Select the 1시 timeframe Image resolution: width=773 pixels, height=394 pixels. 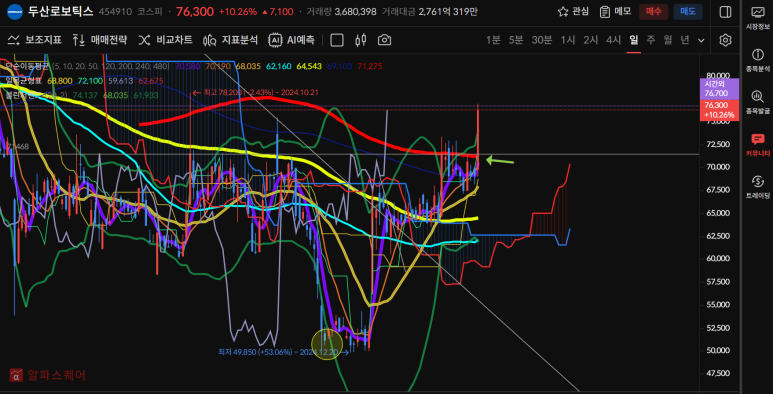568,40
